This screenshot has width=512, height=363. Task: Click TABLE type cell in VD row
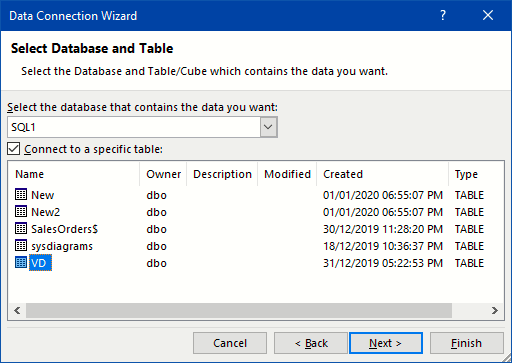pos(469,263)
